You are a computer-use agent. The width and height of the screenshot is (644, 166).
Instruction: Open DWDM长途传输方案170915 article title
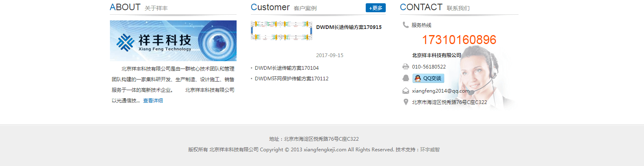pyautogui.click(x=349, y=27)
